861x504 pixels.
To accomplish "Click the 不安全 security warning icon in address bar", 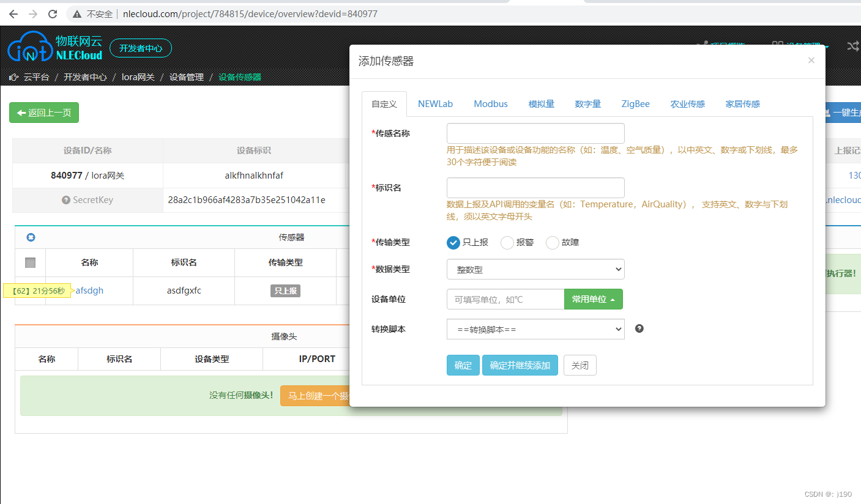I will click(x=76, y=13).
